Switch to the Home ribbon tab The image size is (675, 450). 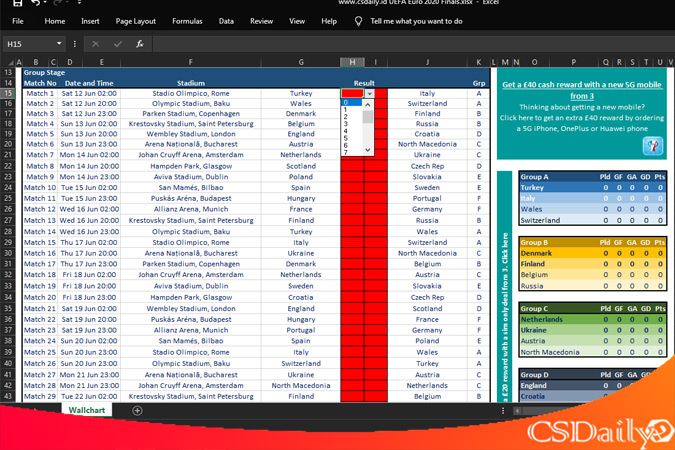[x=55, y=21]
